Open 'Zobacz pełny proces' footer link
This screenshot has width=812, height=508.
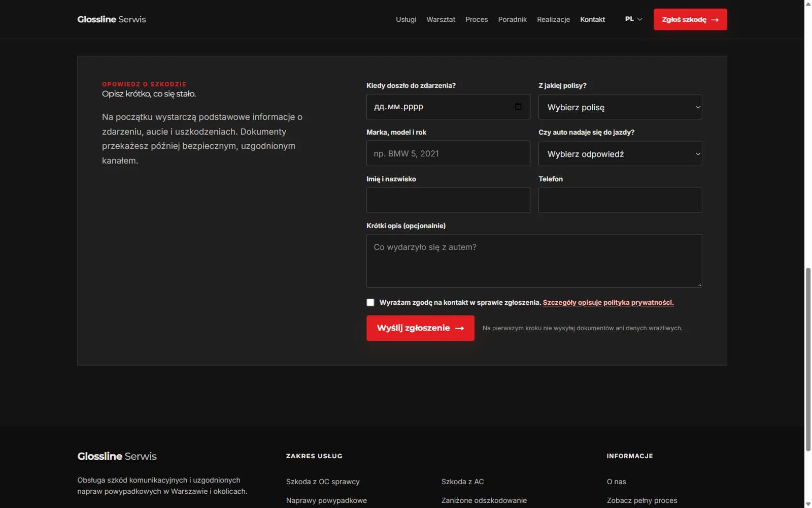pyautogui.click(x=642, y=500)
